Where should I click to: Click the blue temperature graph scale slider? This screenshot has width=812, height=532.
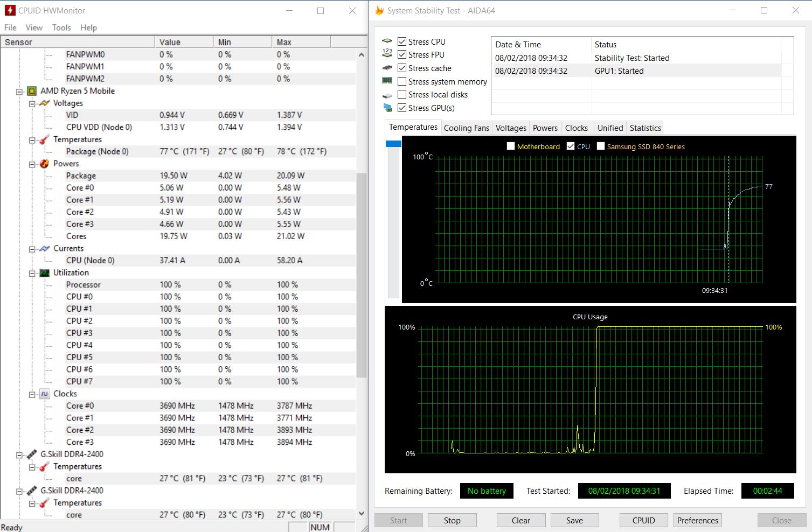393,144
